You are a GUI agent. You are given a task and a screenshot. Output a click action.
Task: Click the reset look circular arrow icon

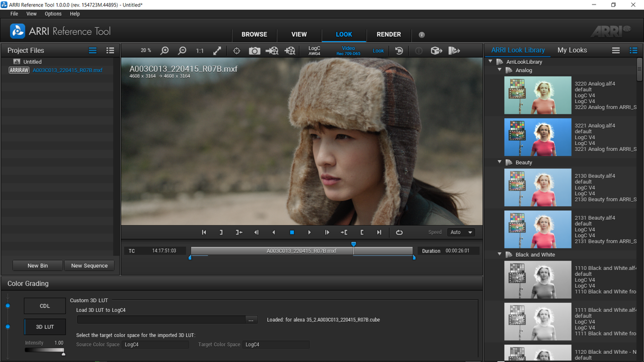pyautogui.click(x=399, y=50)
